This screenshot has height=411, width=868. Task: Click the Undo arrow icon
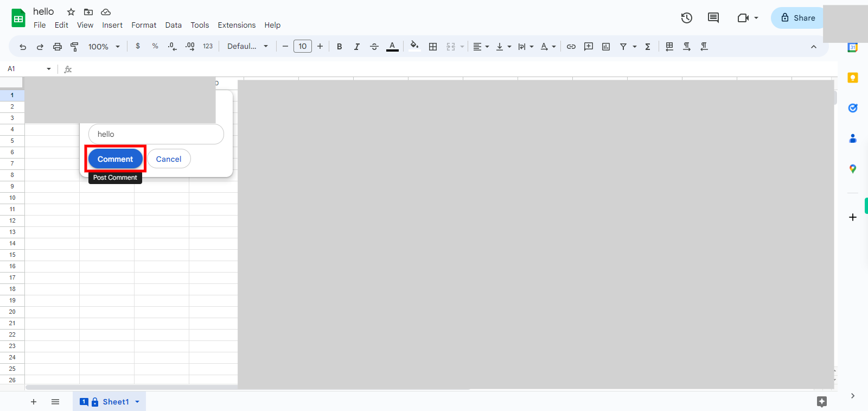click(x=23, y=47)
